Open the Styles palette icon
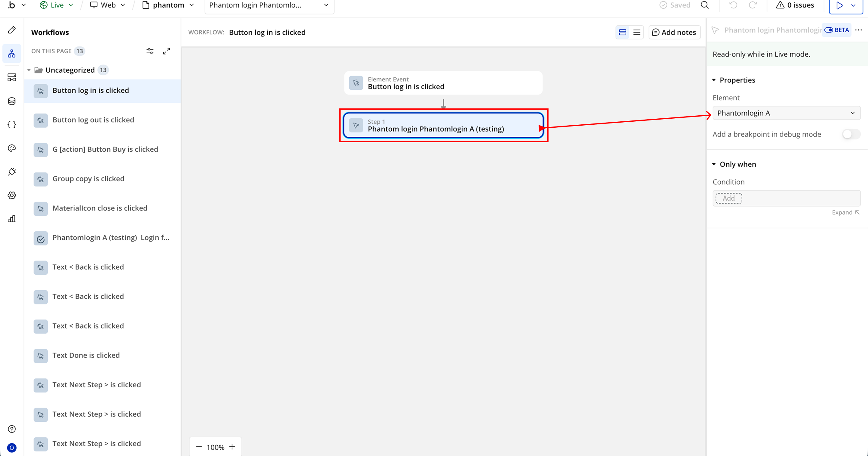Viewport: 868px width, 456px height. click(x=12, y=148)
